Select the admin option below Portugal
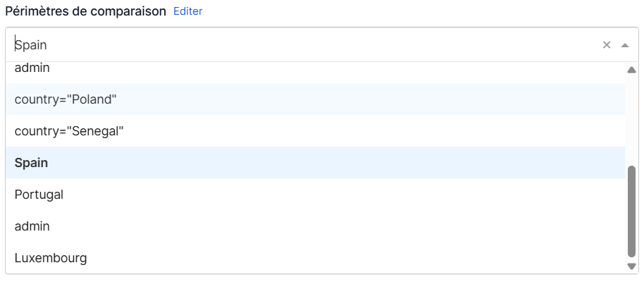Viewport: 644px width, 282px height. click(32, 226)
